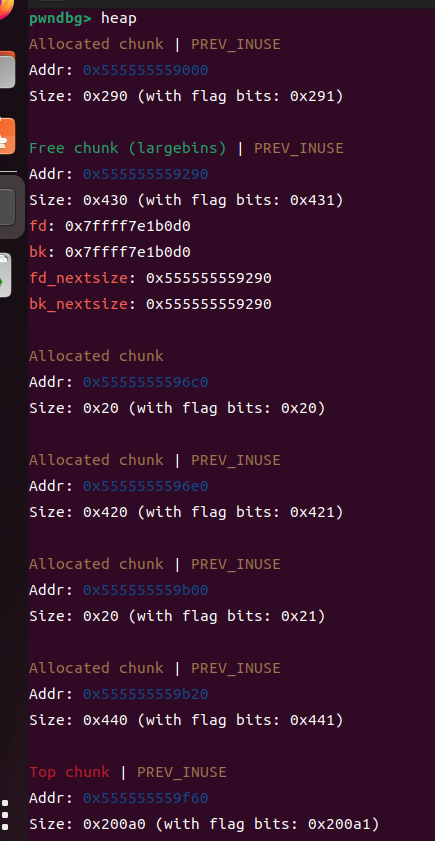Image resolution: width=435 pixels, height=841 pixels.
Task: Click the largebins chunk address 0x555555559290
Action: 145,174
